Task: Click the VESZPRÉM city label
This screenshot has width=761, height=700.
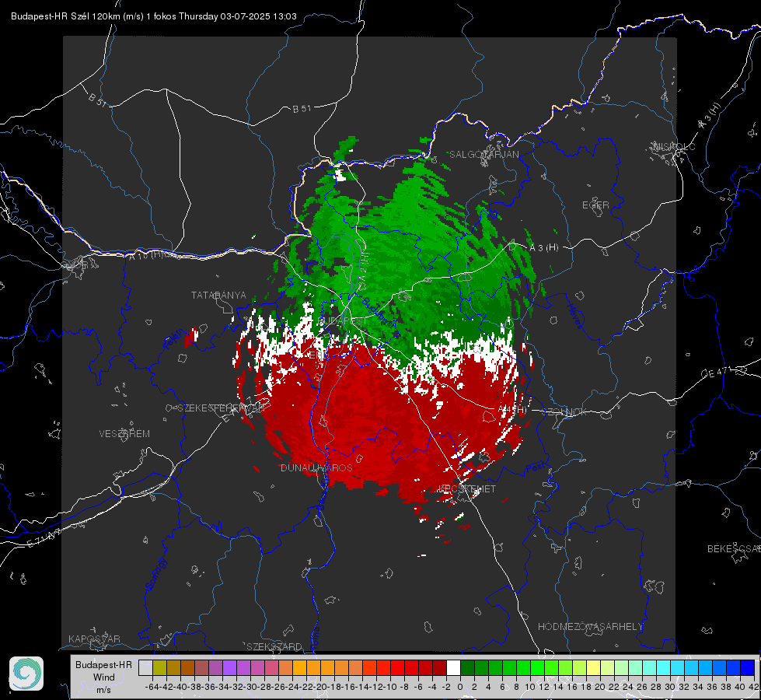Action: pyautogui.click(x=124, y=433)
